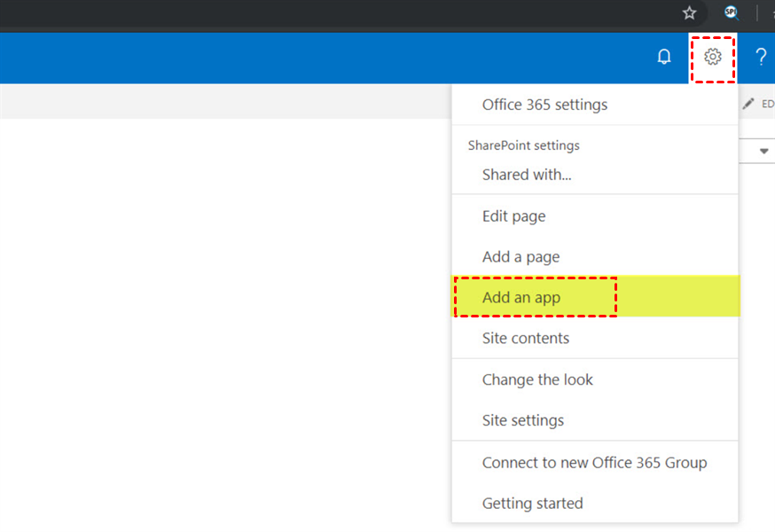Click the blank white page area
775x532 pixels.
[x=222, y=310]
